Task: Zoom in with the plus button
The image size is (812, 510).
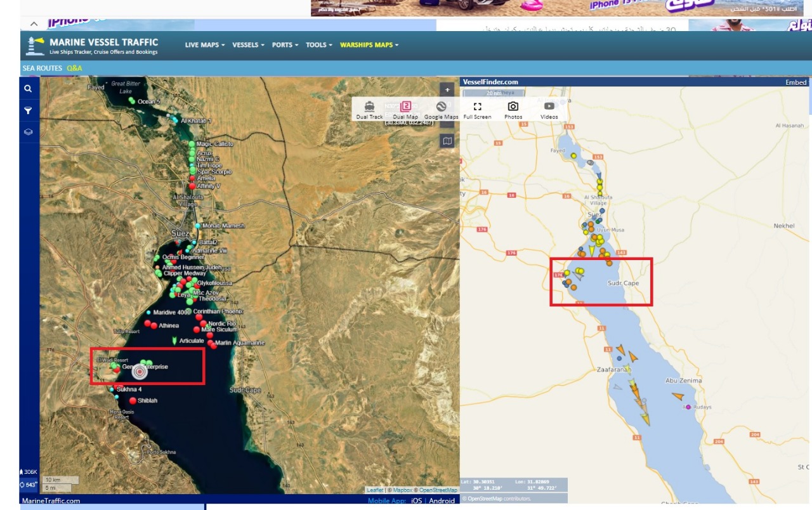Action: click(447, 90)
